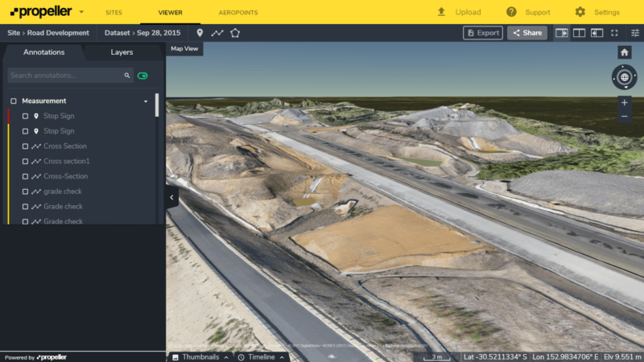The width and height of the screenshot is (644, 362).
Task: Click the Support question mark icon
Action: [x=511, y=12]
